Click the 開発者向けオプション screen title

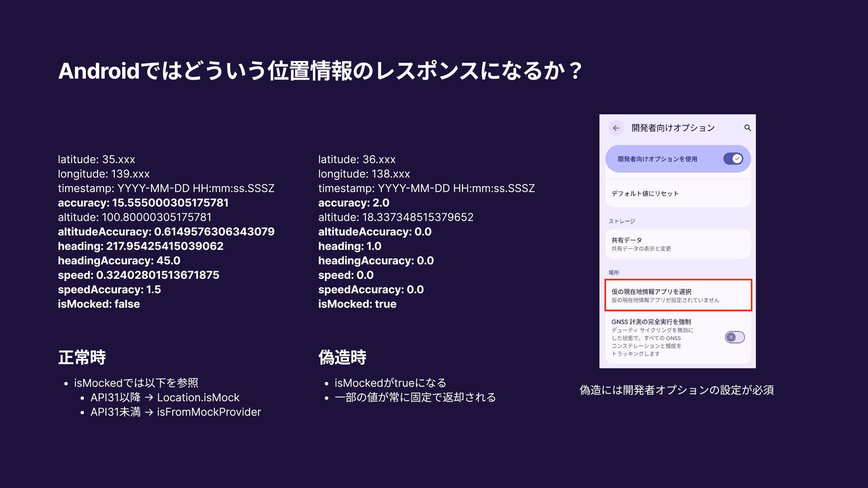[x=673, y=128]
